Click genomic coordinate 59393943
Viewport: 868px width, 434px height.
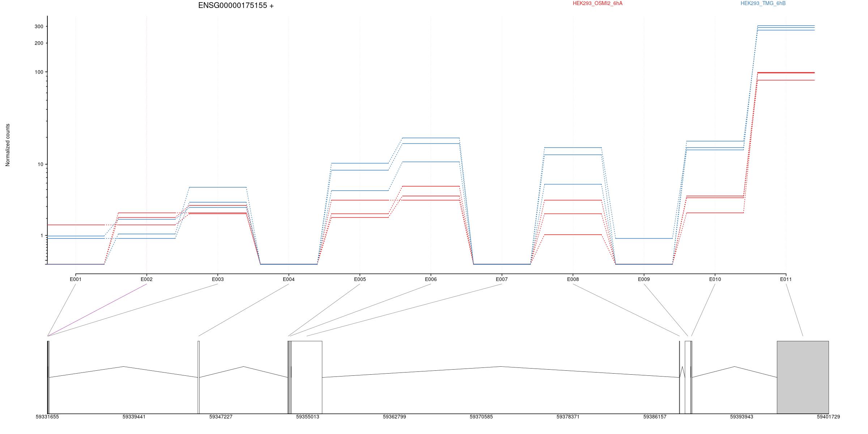tap(742, 417)
